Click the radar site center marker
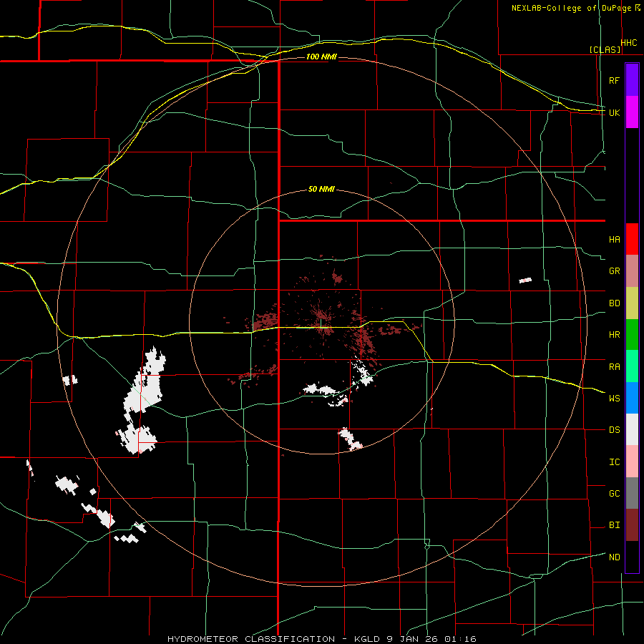 [321, 323]
